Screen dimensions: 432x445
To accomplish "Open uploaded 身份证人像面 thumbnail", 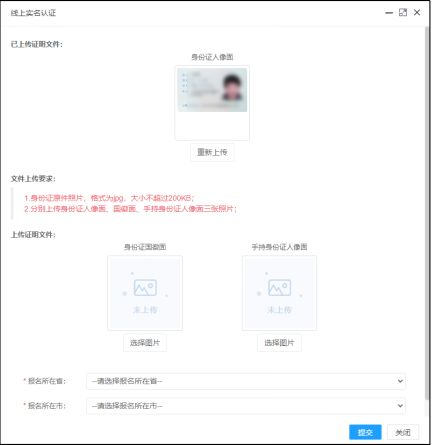I will point(212,90).
